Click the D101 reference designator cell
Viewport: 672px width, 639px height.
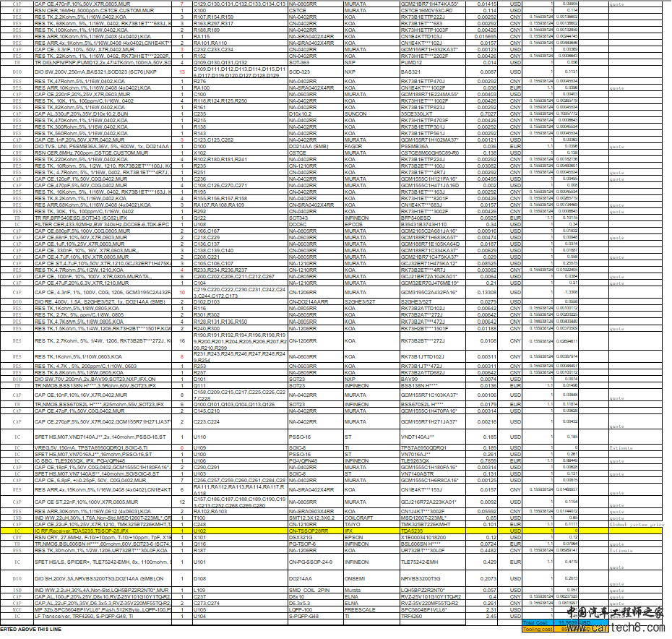click(x=240, y=379)
